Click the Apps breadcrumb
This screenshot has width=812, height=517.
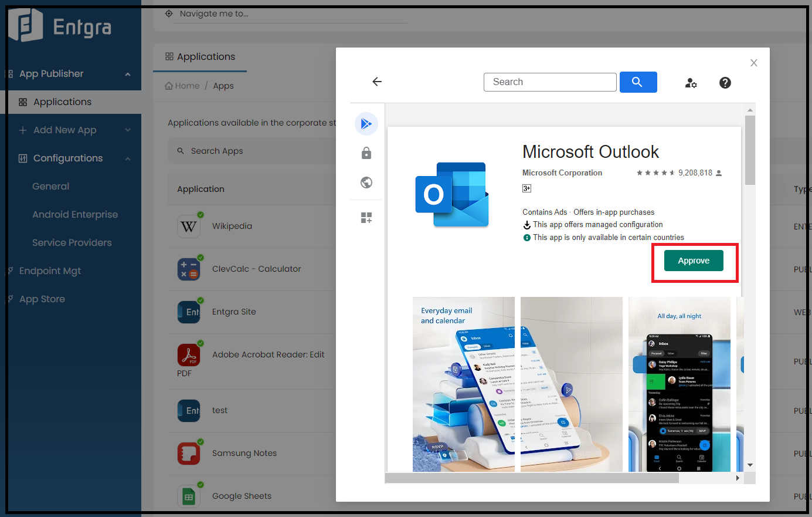[x=223, y=86]
